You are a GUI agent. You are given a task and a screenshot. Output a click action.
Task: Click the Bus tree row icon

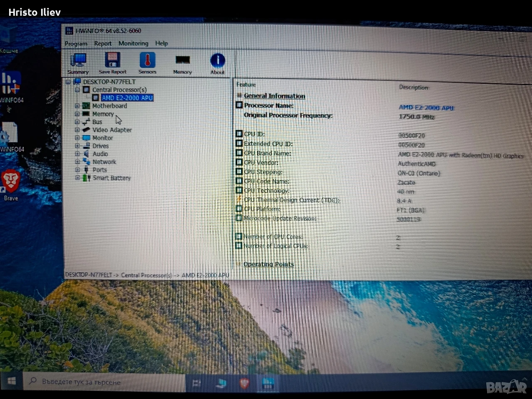(x=86, y=122)
